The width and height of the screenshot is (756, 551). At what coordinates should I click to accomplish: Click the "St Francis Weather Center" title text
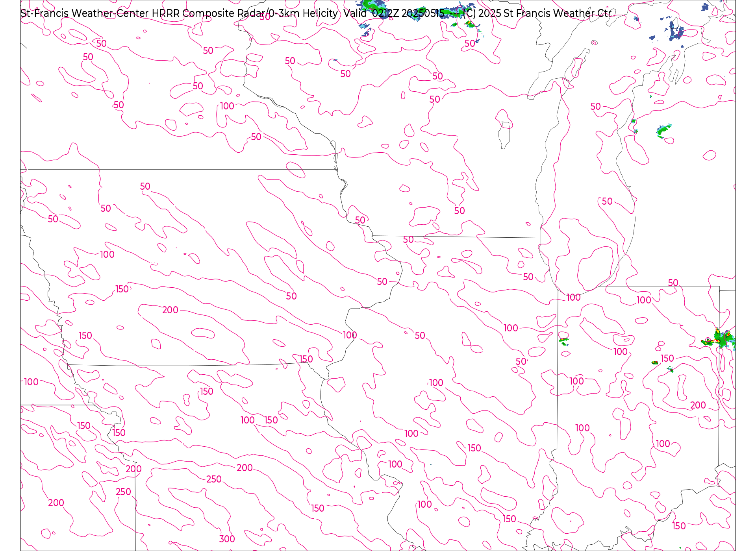[85, 13]
